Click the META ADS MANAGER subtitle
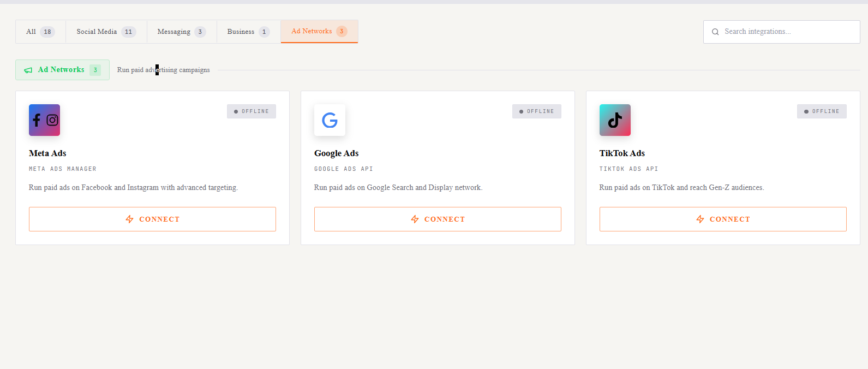The width and height of the screenshot is (868, 369). (x=63, y=169)
